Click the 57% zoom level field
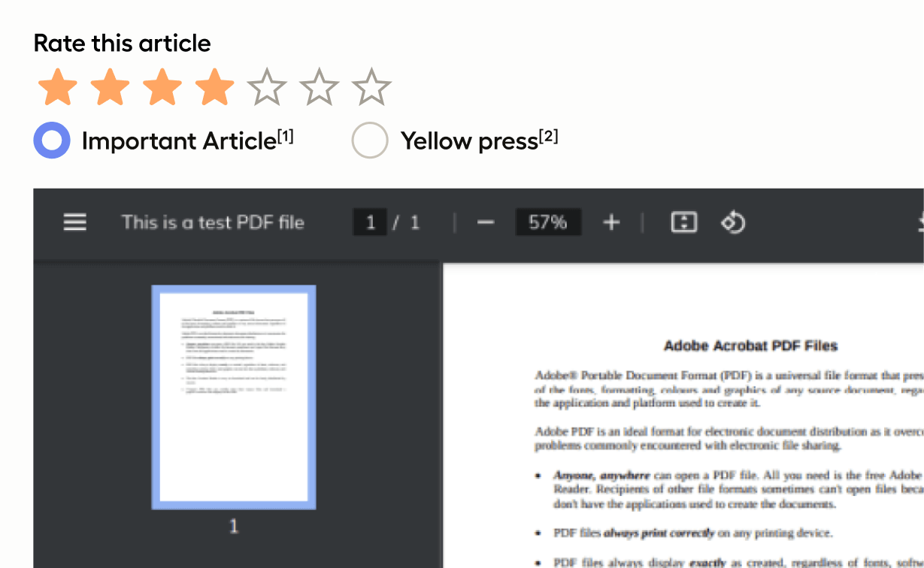The width and height of the screenshot is (924, 568). tap(547, 222)
